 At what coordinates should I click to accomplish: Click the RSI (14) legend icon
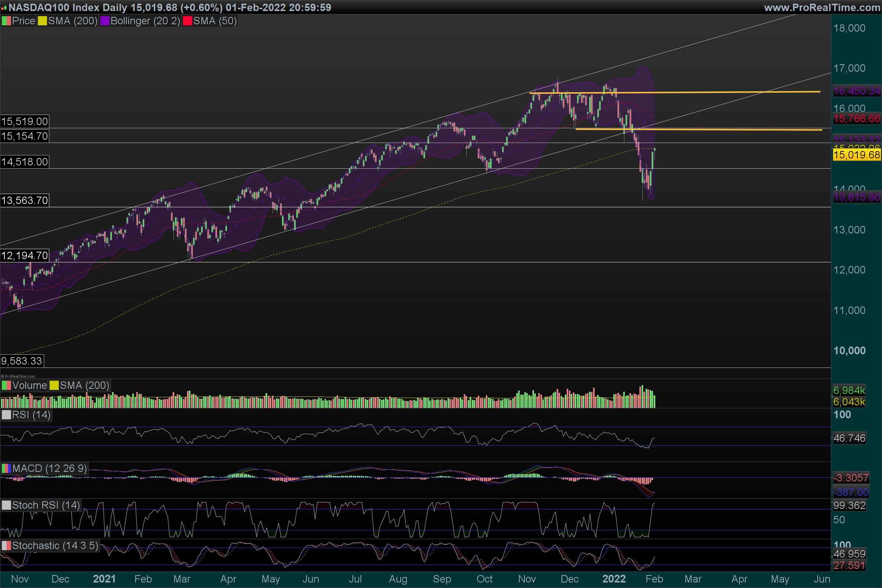pos(6,415)
